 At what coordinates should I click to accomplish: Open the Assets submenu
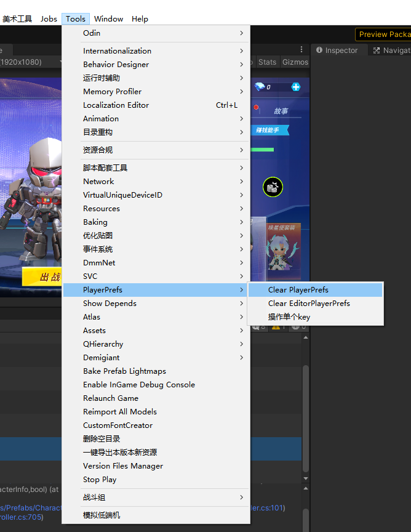pos(156,331)
